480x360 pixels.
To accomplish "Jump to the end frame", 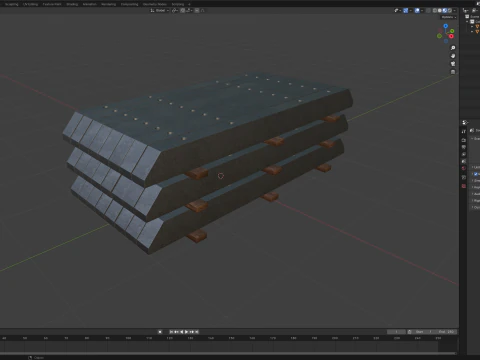I will click(197, 332).
